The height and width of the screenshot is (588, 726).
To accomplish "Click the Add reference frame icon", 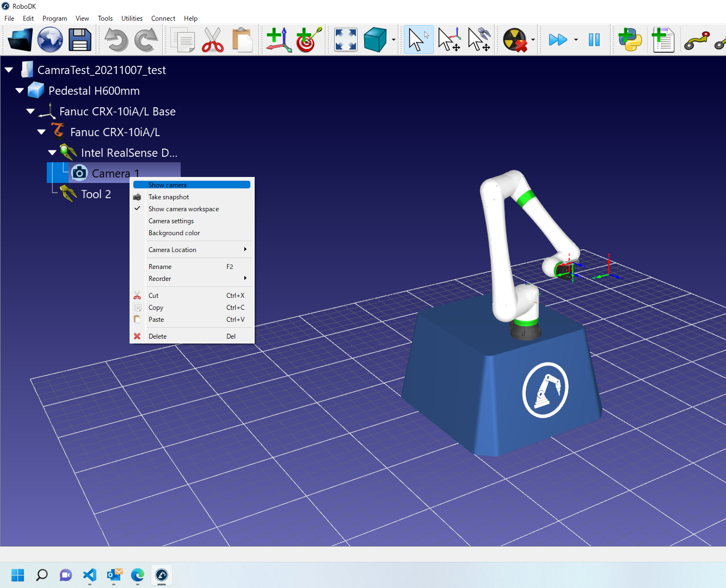I will coord(279,40).
